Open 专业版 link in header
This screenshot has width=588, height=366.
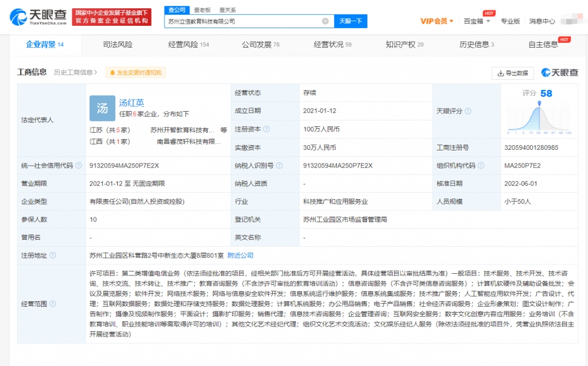(510, 21)
